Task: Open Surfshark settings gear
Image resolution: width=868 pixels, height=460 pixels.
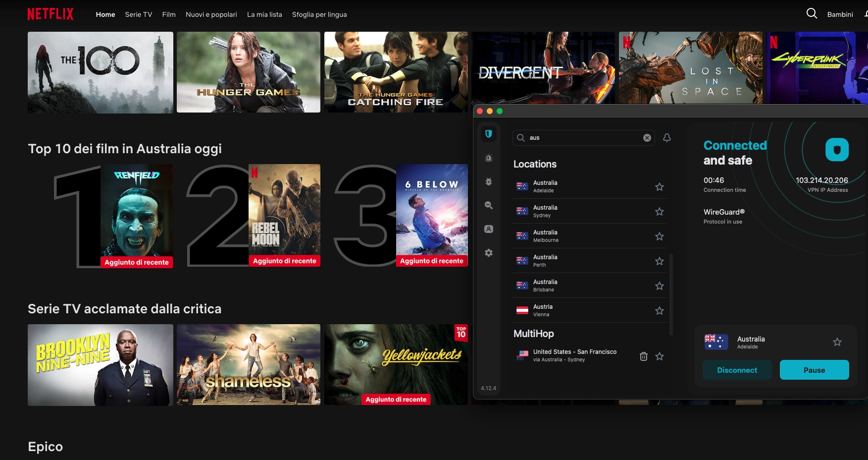Action: (x=489, y=253)
